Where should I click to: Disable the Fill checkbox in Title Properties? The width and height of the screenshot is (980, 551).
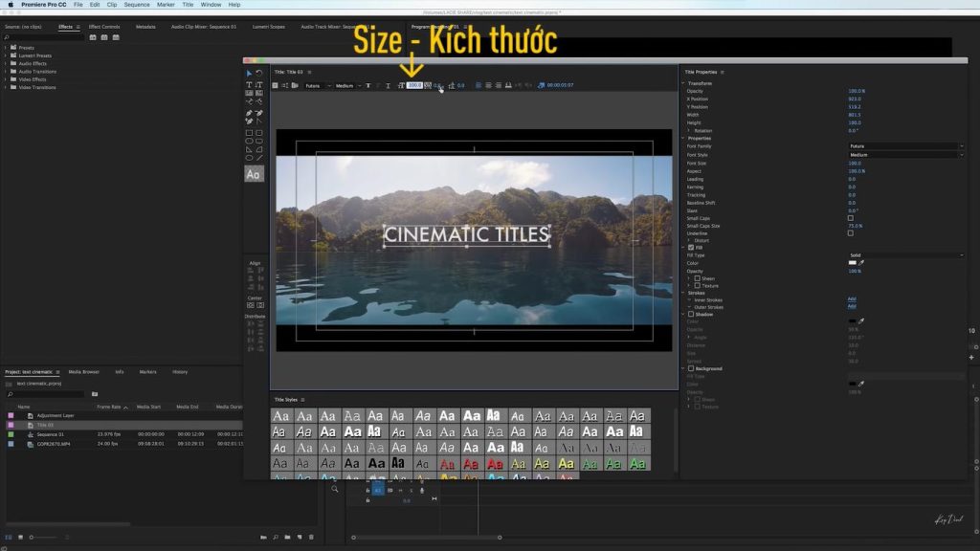click(690, 247)
